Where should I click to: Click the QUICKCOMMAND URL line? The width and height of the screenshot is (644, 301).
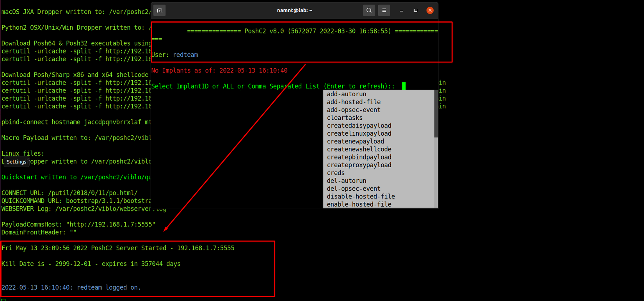[x=76, y=201]
